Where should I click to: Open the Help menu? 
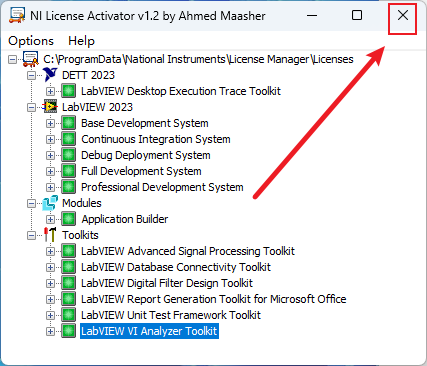[81, 41]
